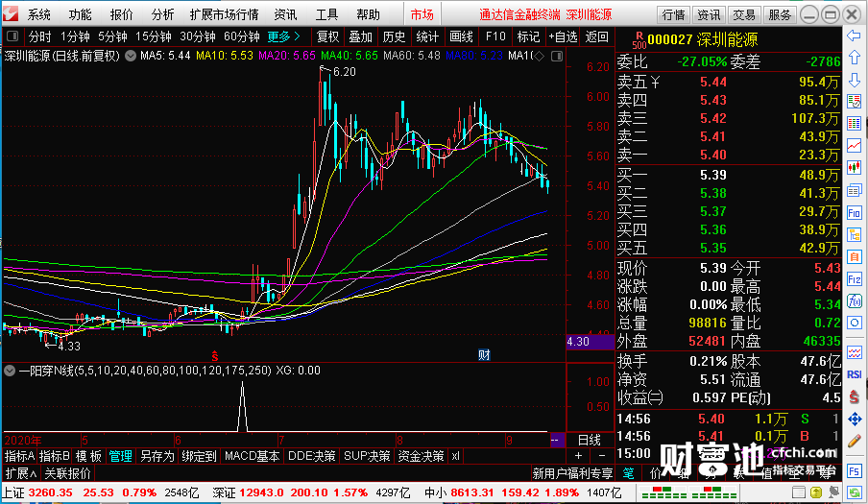The height and width of the screenshot is (504, 868).
Task: Click the green refresh sidebar icon
Action: (x=855, y=492)
